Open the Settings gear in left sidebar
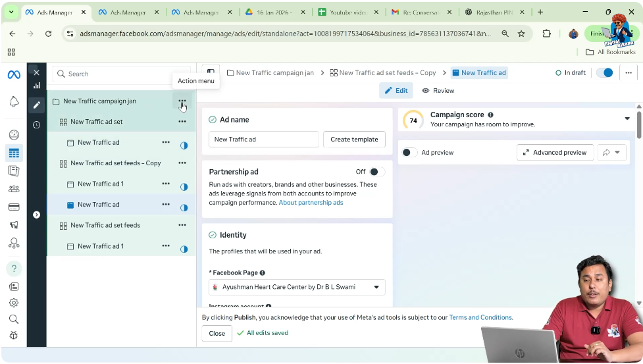The width and height of the screenshot is (643, 364). point(14,303)
